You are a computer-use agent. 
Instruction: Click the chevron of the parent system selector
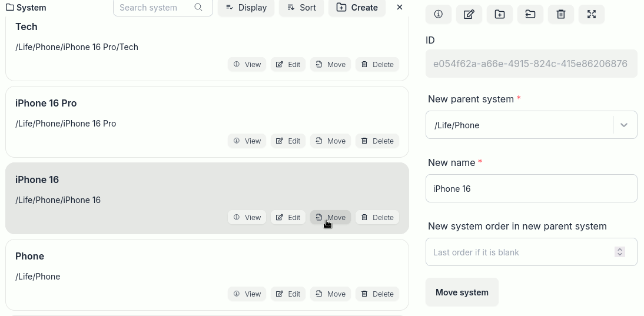point(624,125)
